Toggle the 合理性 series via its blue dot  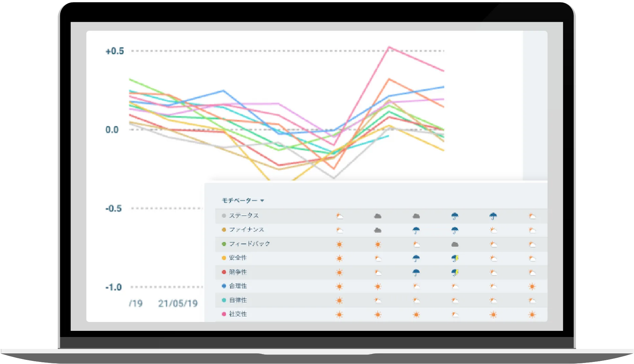coord(224,286)
